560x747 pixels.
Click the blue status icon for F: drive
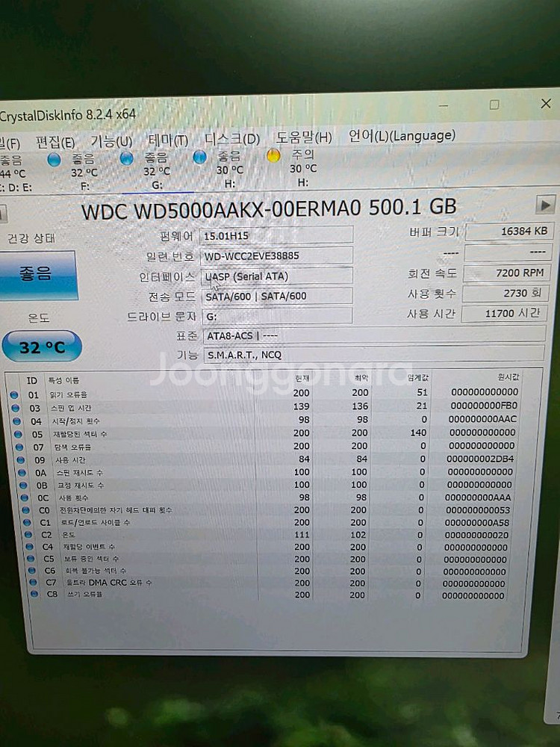55,160
